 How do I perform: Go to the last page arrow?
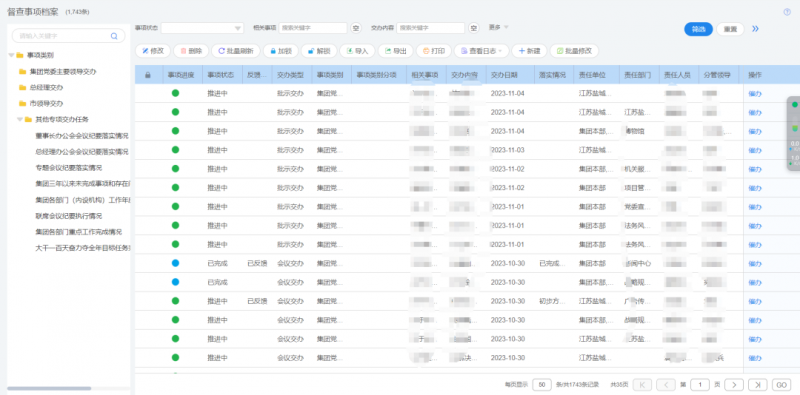coord(758,385)
